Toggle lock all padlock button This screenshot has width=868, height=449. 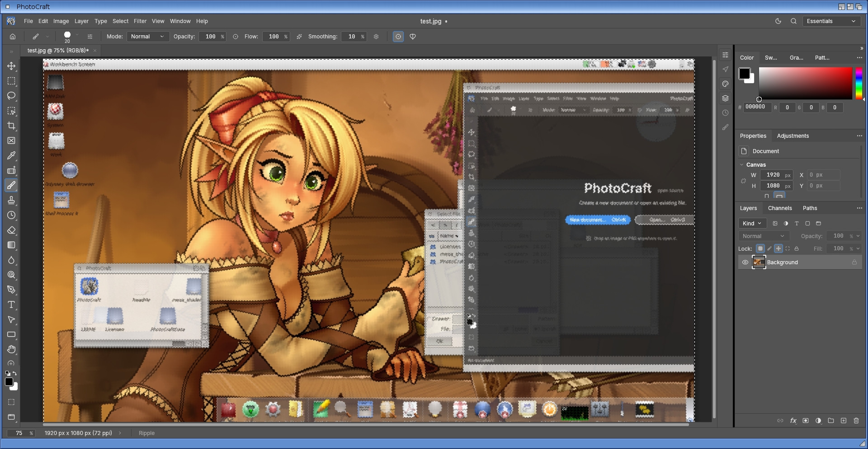pos(797,248)
